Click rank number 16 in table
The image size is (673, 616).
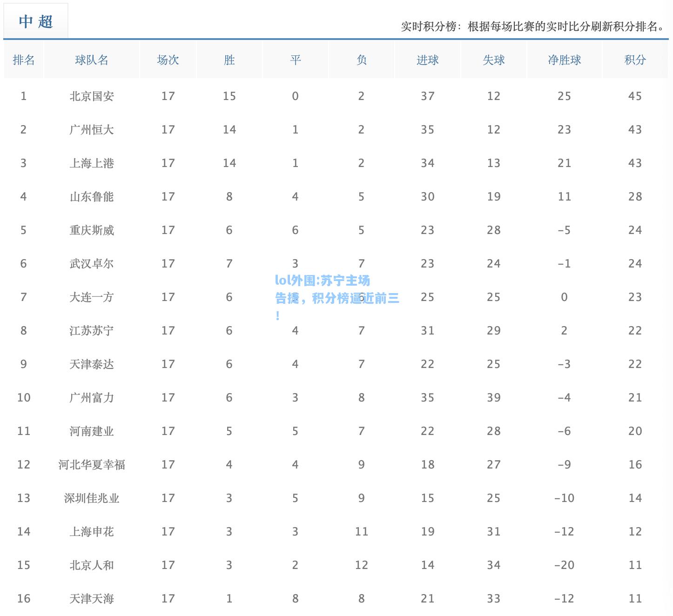[x=24, y=599]
